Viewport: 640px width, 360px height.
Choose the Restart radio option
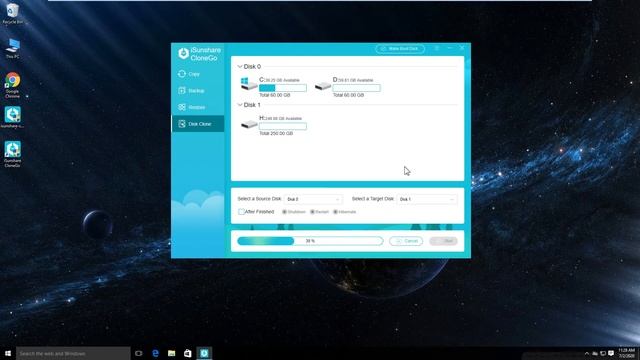click(x=312, y=212)
